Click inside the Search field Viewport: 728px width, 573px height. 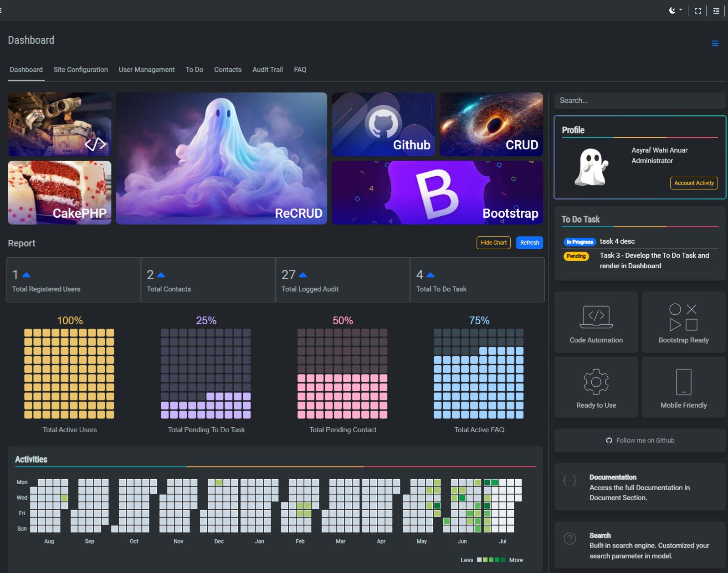point(640,101)
